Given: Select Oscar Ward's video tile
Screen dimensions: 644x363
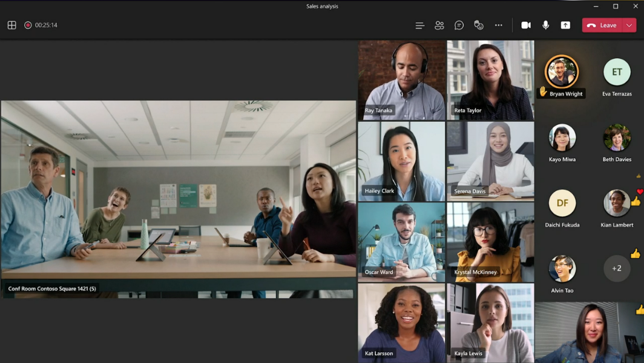Looking at the screenshot, I should pos(401,242).
